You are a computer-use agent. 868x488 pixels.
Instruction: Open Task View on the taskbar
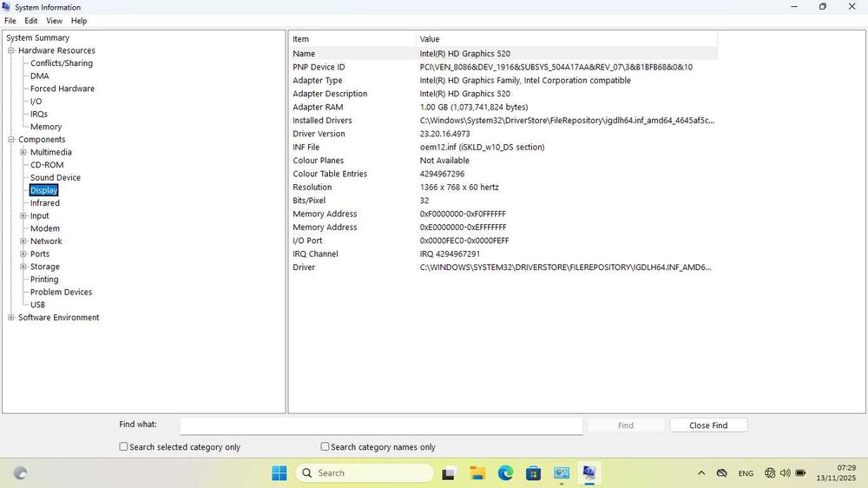pos(448,473)
